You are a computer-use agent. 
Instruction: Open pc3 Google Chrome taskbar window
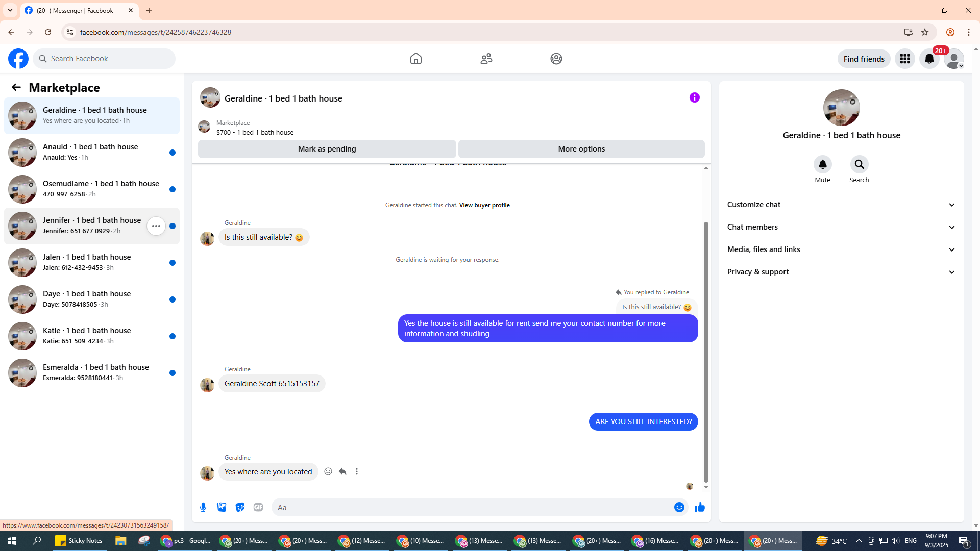point(185,541)
